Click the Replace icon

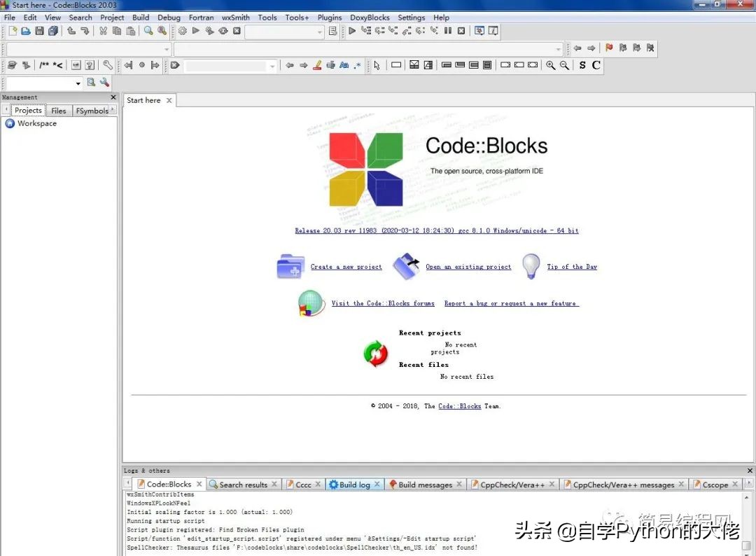[162, 31]
